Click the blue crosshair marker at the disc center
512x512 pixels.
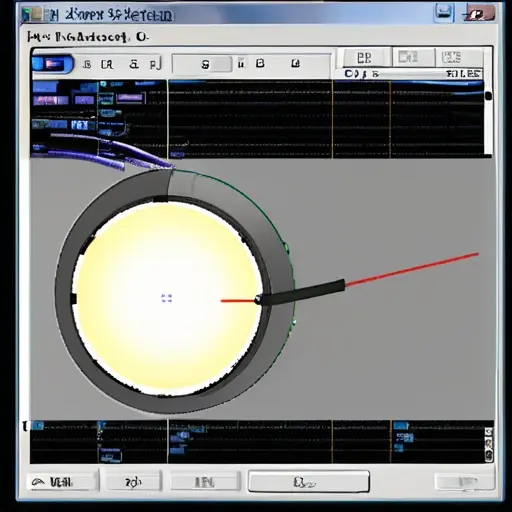166,298
